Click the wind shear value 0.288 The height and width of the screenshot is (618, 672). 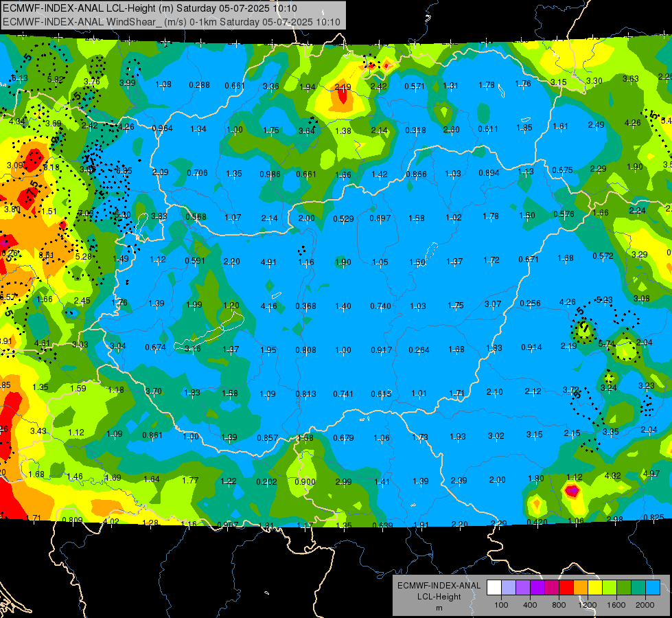point(199,85)
